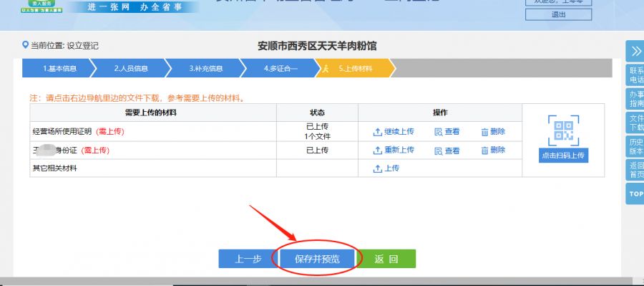Click the orange 注 note about file download
644x286 pixels.
point(137,99)
